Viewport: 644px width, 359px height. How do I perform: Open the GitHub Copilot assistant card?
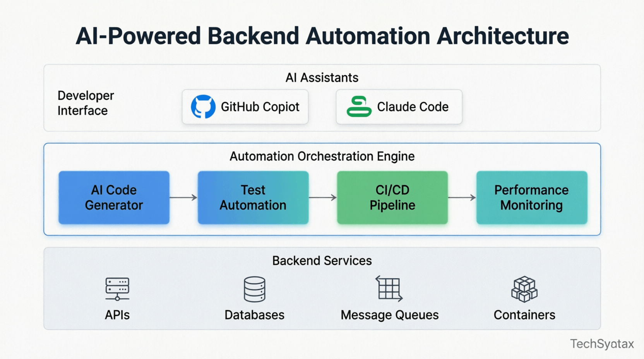coord(245,107)
